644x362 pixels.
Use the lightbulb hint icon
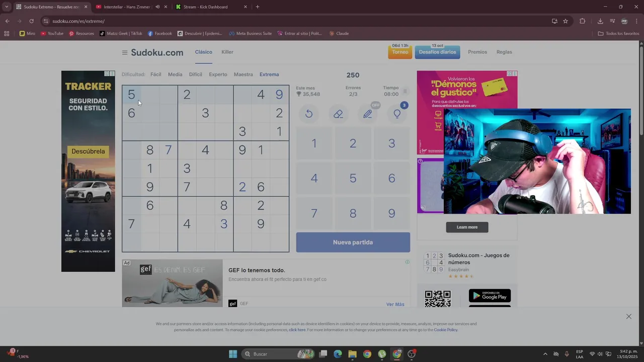(397, 114)
